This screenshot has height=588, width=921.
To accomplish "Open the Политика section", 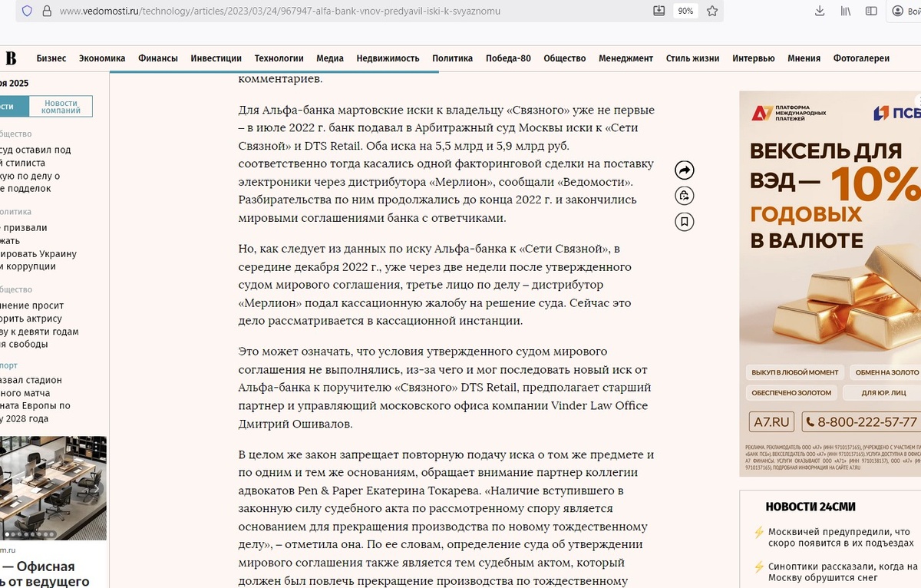I will (453, 58).
